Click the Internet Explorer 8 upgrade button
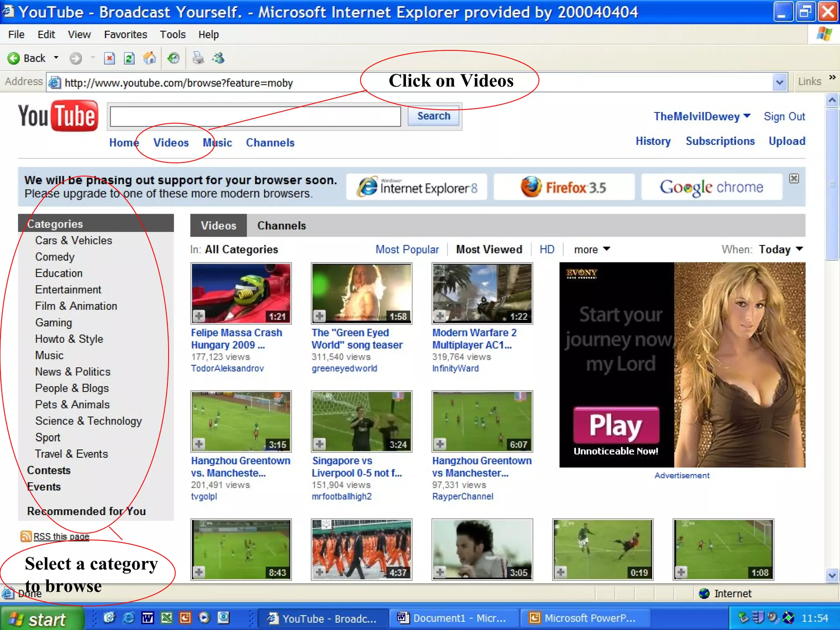The image size is (840, 630). (417, 187)
